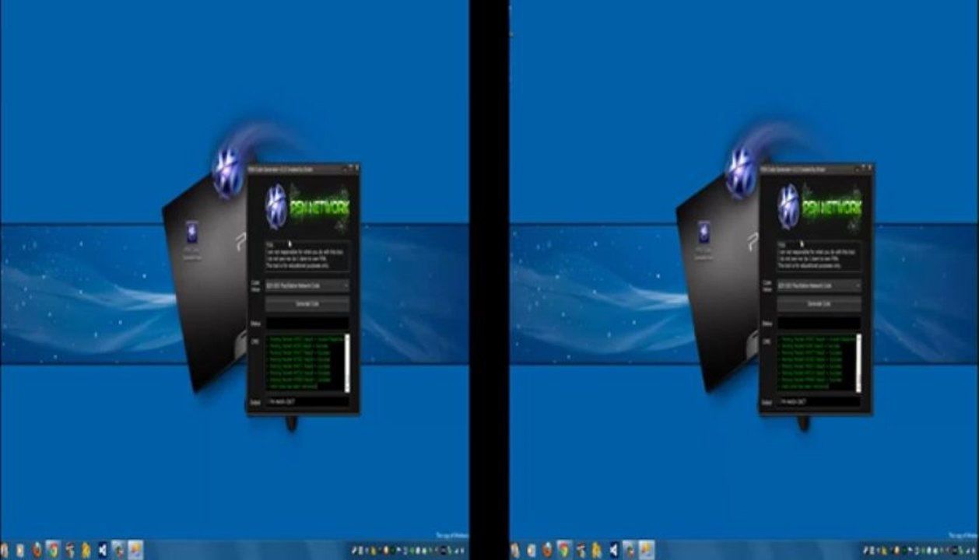Open Code Value dropdown in right screen's generator

click(819, 285)
